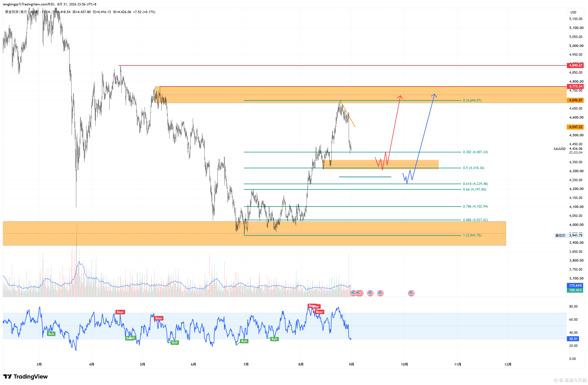Image resolution: width=588 pixels, height=385 pixels.
Task: Click the XAUUSD symbol label on price scale
Action: click(559, 149)
